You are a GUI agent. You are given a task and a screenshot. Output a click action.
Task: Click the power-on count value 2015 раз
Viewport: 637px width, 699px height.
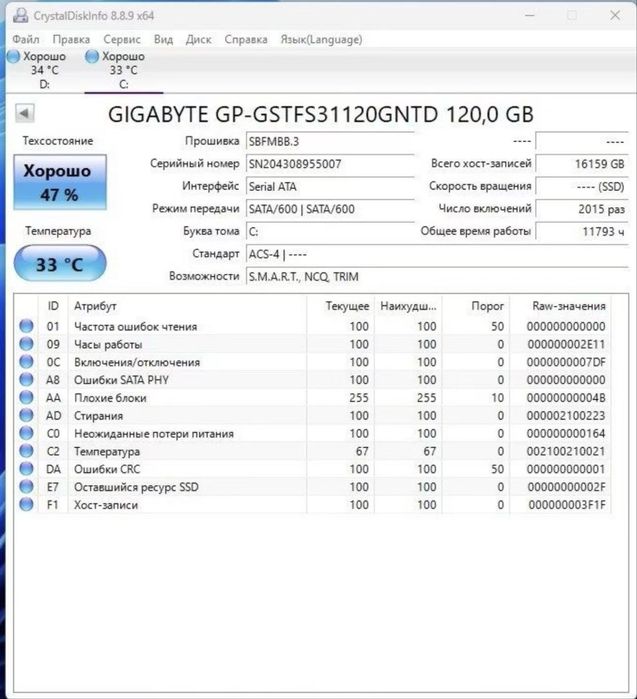[582, 209]
